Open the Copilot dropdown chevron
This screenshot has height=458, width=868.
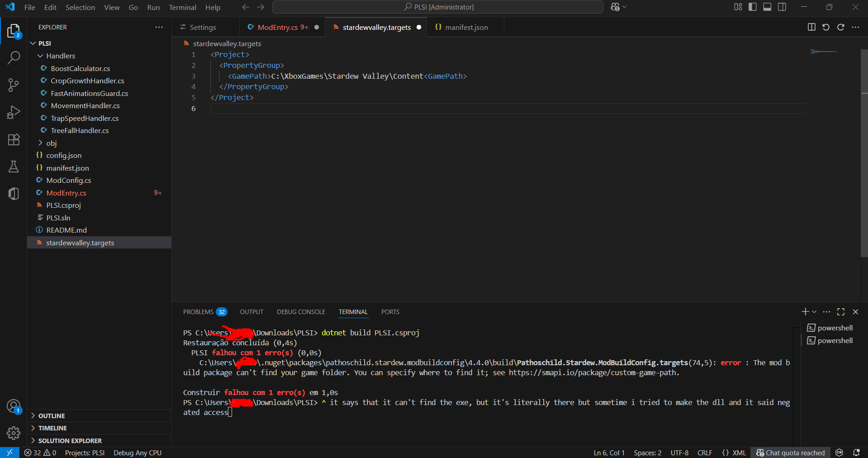click(625, 7)
